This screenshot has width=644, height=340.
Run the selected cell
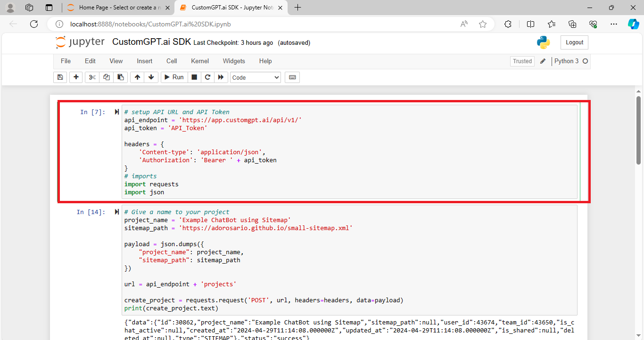click(x=173, y=77)
